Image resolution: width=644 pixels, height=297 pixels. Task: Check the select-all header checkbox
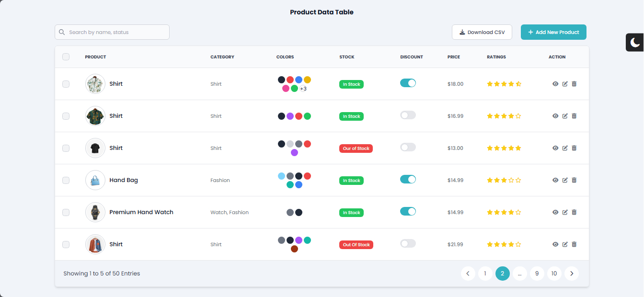66,57
